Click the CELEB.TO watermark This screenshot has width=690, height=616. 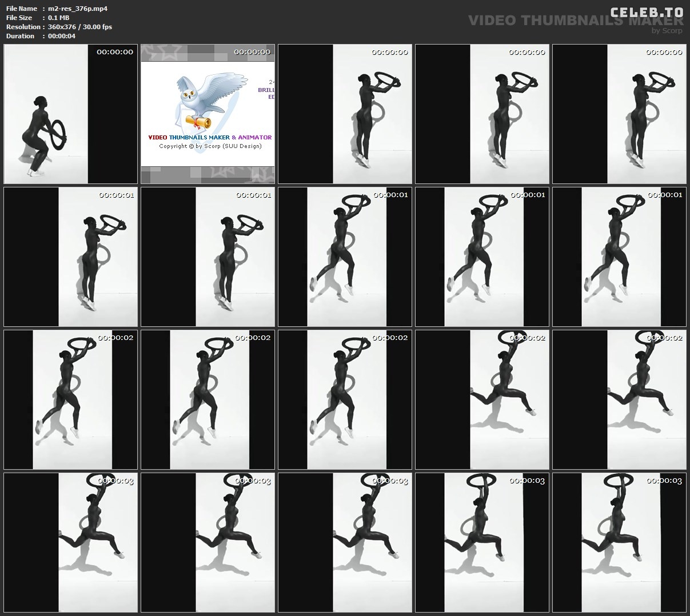pos(647,12)
